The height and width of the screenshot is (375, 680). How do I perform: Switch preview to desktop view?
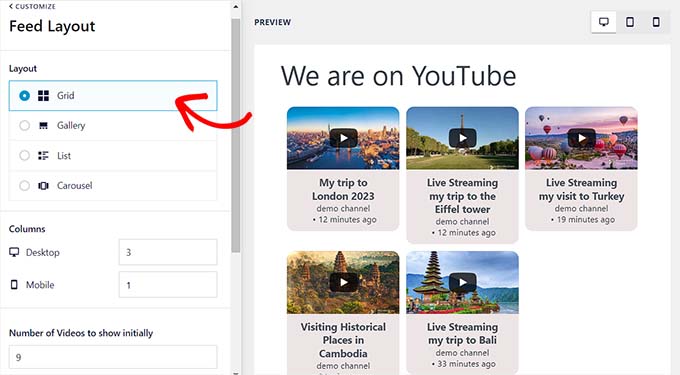tap(604, 22)
